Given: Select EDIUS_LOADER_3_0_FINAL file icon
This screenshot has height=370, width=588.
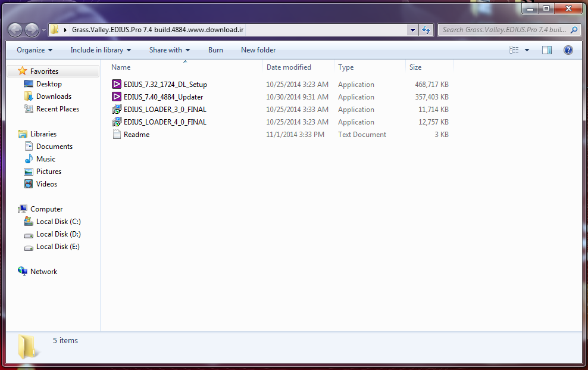Looking at the screenshot, I should (x=117, y=109).
